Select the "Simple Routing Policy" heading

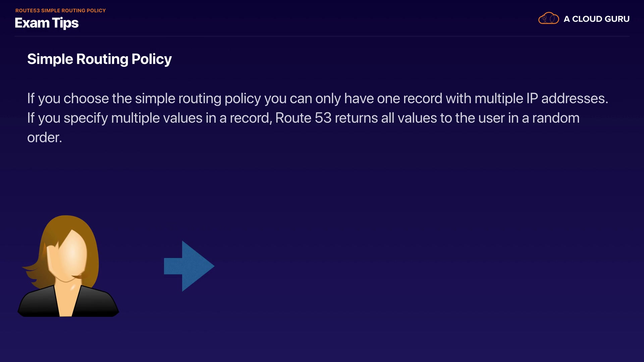[x=99, y=59]
